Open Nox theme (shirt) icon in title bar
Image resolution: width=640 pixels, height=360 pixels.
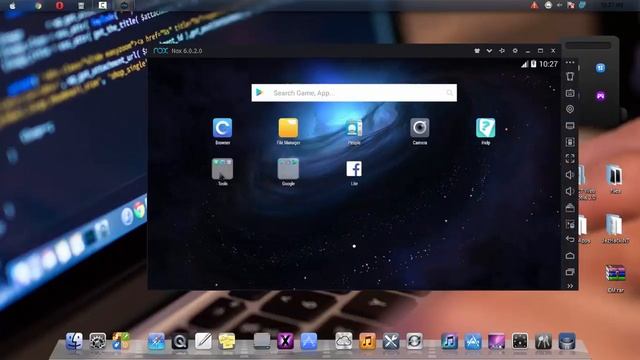coord(477,51)
